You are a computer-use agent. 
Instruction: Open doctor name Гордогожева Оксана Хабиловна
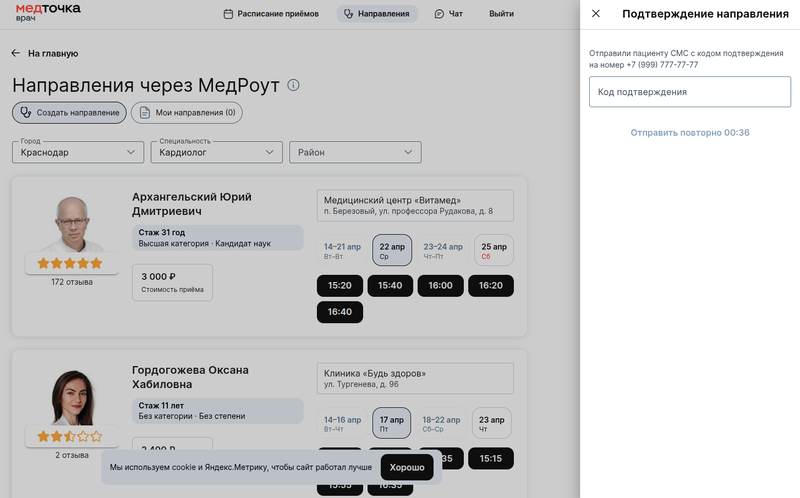pyautogui.click(x=190, y=377)
